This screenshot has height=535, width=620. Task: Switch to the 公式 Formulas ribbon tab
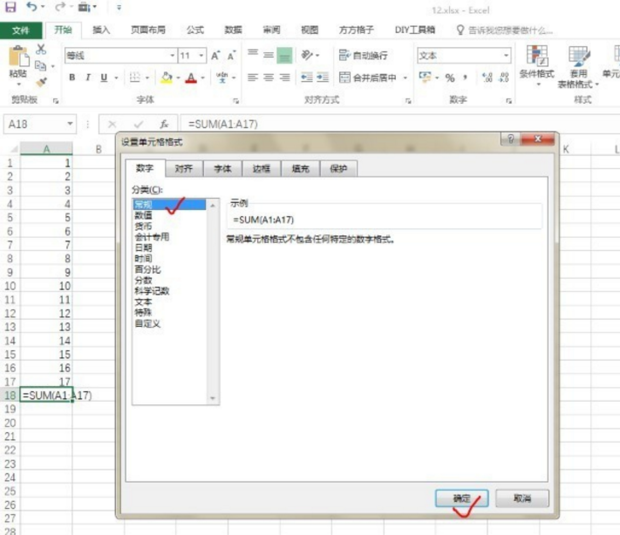click(195, 30)
